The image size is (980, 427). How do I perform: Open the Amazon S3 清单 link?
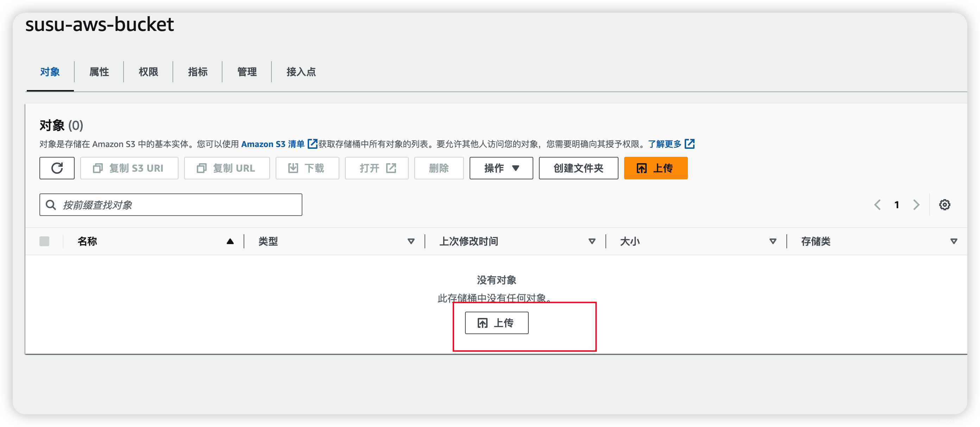point(273,144)
